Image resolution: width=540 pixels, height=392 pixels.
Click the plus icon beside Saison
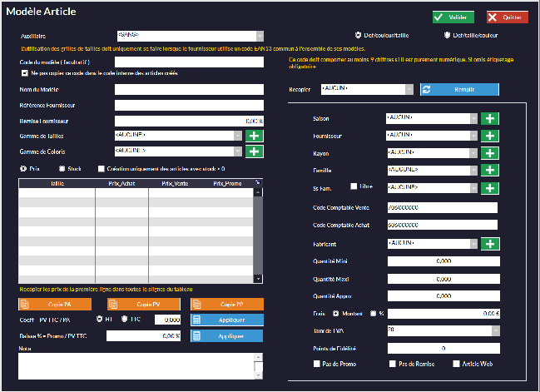click(x=491, y=119)
